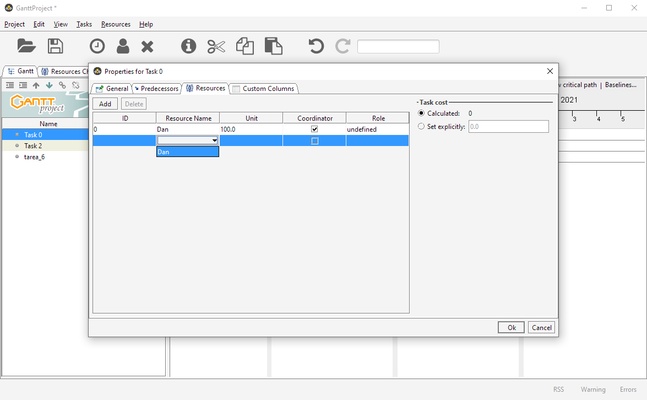Copy selection using the copy icon

click(x=245, y=46)
